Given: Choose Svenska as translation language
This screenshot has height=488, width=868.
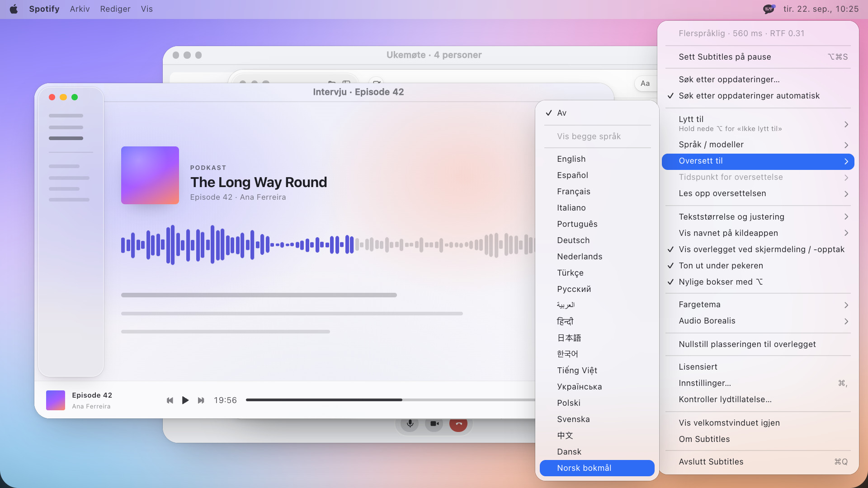Looking at the screenshot, I should tap(597, 419).
